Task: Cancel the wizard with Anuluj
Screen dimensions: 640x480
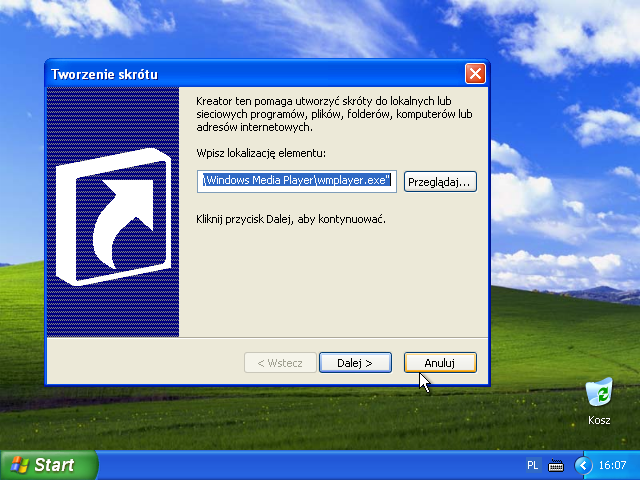Action: click(x=440, y=362)
